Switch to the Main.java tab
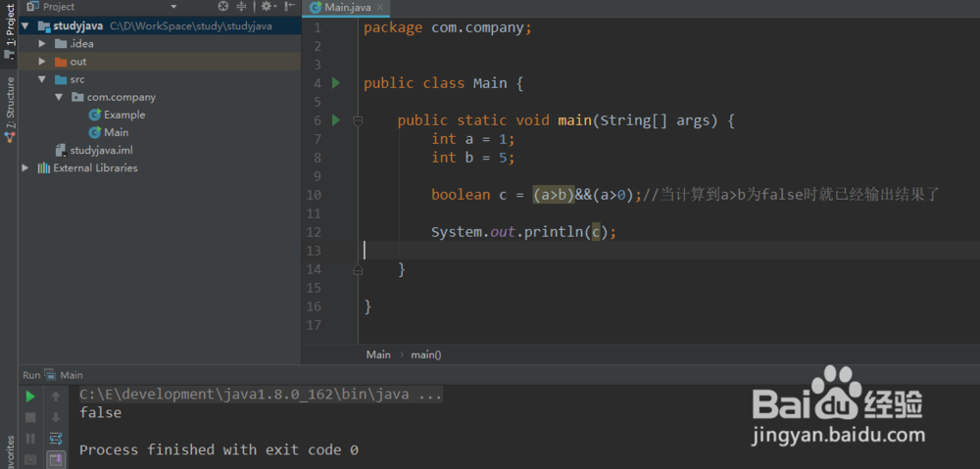The width and height of the screenshot is (980, 469). click(x=348, y=8)
